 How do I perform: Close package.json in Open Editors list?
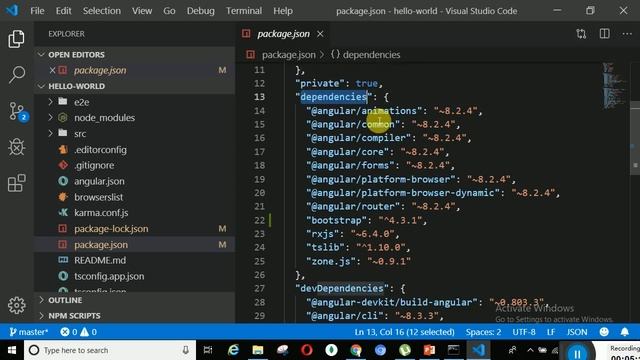[x=52, y=70]
